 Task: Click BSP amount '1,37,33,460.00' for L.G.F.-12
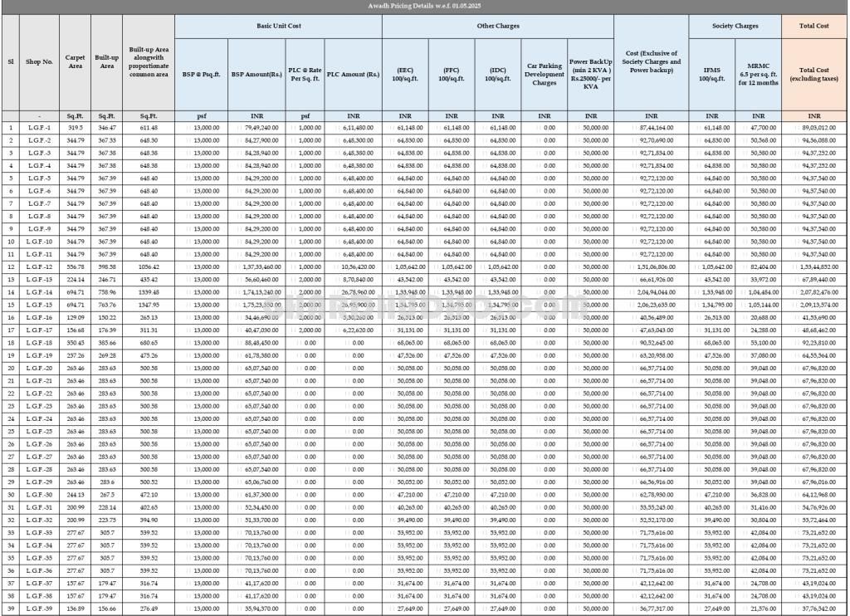pyautogui.click(x=256, y=266)
